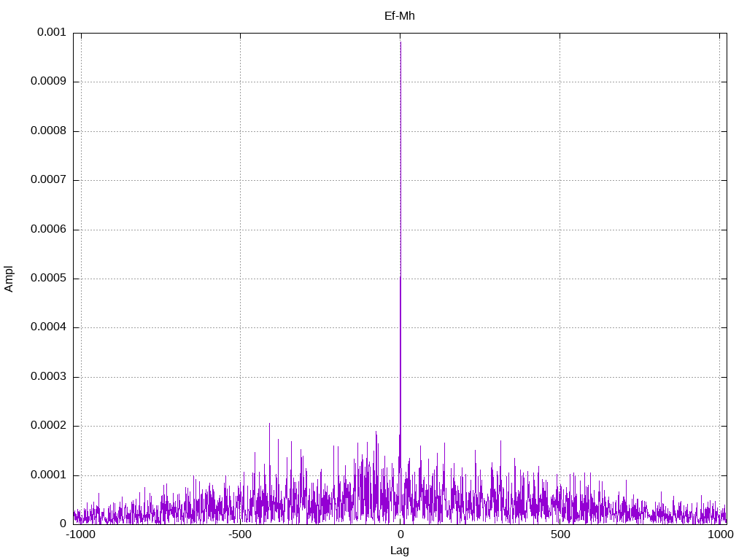Viewport: 747px width, 560px height.
Task: Click the 0.0005 y-axis tick label
Action: click(x=48, y=279)
